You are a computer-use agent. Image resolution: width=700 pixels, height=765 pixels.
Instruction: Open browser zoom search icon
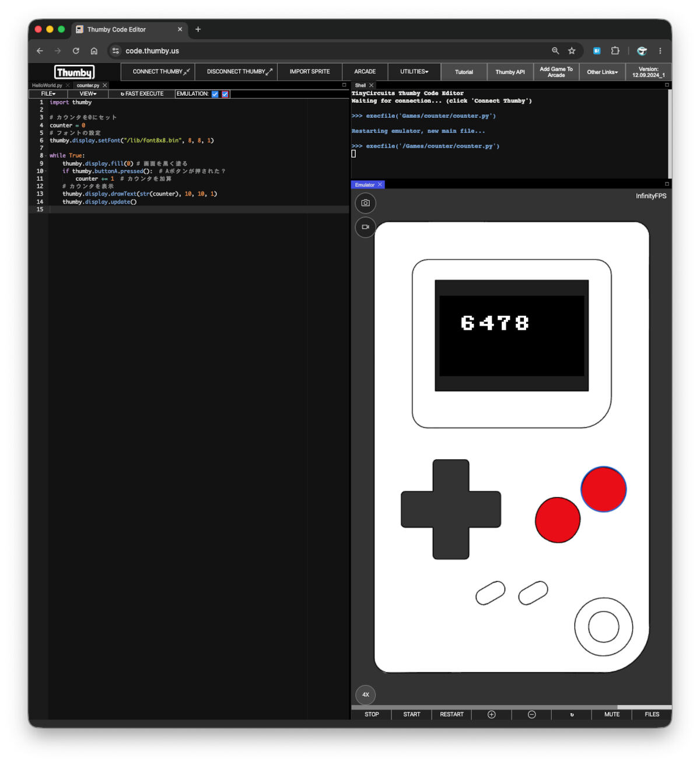(555, 51)
